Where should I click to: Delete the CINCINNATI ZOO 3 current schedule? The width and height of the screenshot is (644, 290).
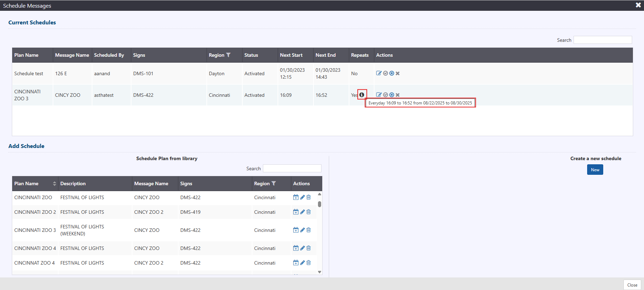(397, 95)
